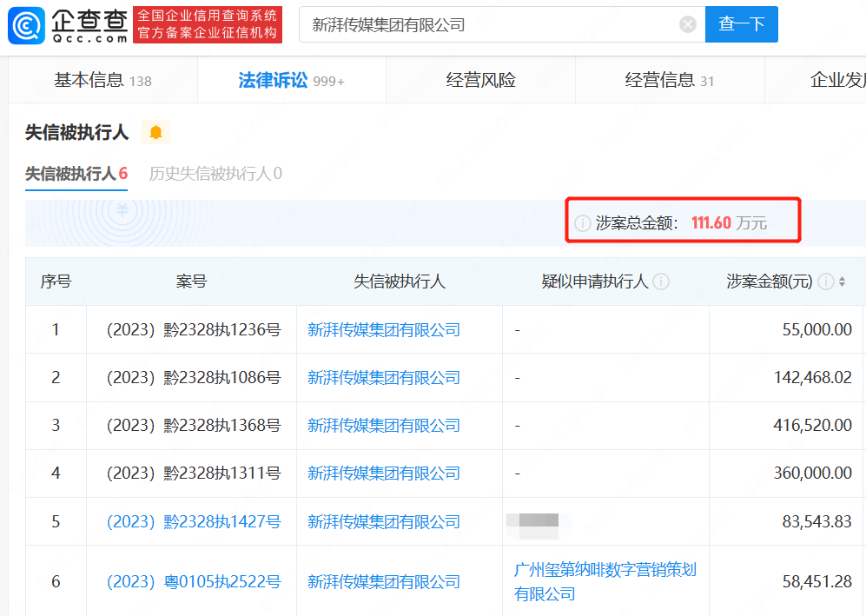The width and height of the screenshot is (866, 616).
Task: Click the 序号 column header
Action: coord(56,282)
